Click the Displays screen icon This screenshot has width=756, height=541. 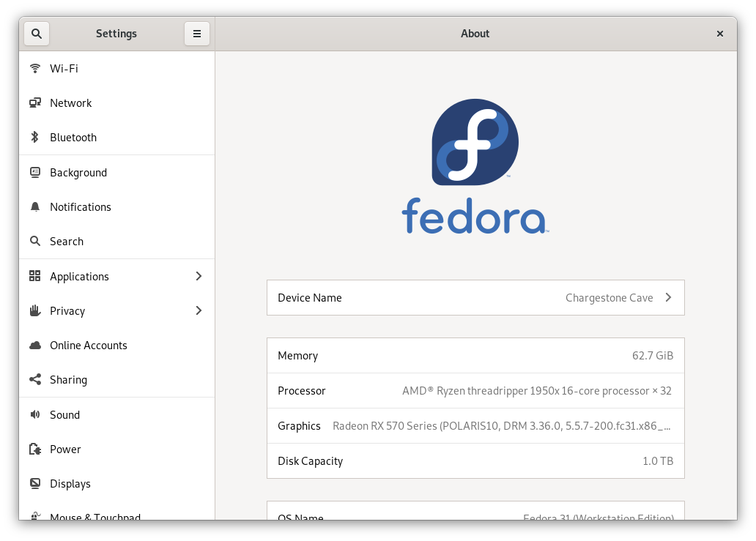click(35, 484)
